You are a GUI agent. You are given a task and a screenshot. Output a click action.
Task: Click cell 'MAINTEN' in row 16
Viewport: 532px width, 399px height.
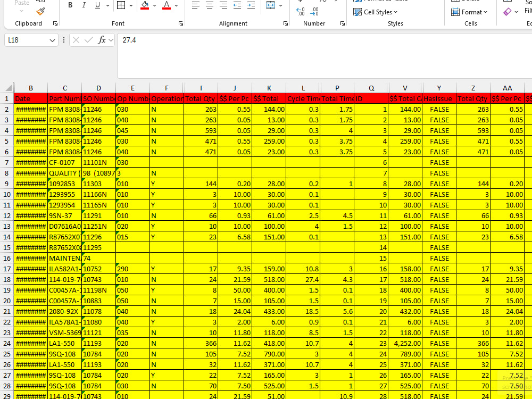(x=64, y=258)
